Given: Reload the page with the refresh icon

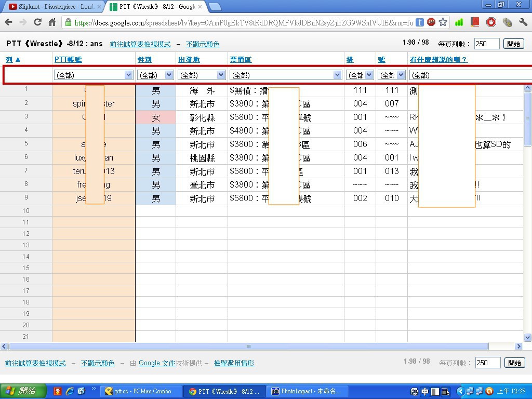Looking at the screenshot, I should point(37,22).
